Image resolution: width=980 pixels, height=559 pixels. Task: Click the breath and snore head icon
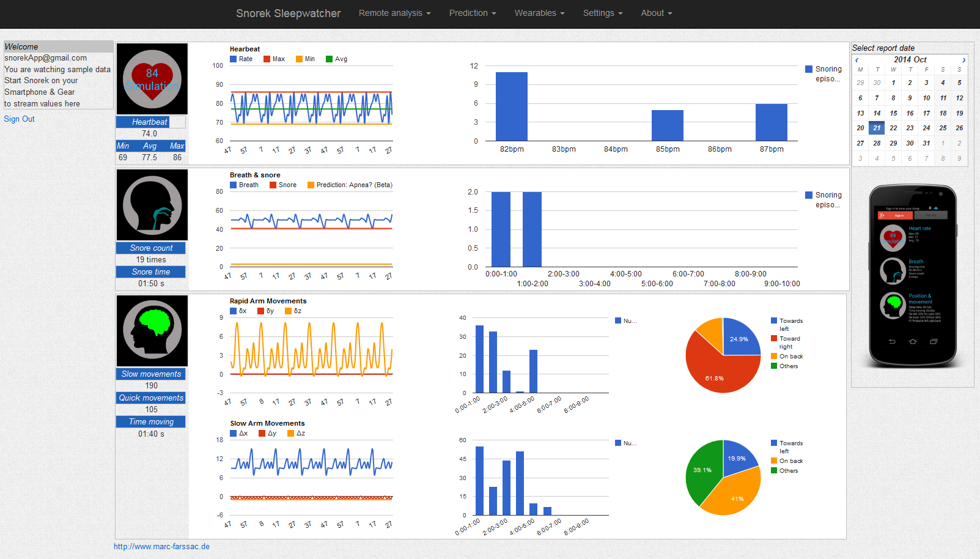(152, 205)
